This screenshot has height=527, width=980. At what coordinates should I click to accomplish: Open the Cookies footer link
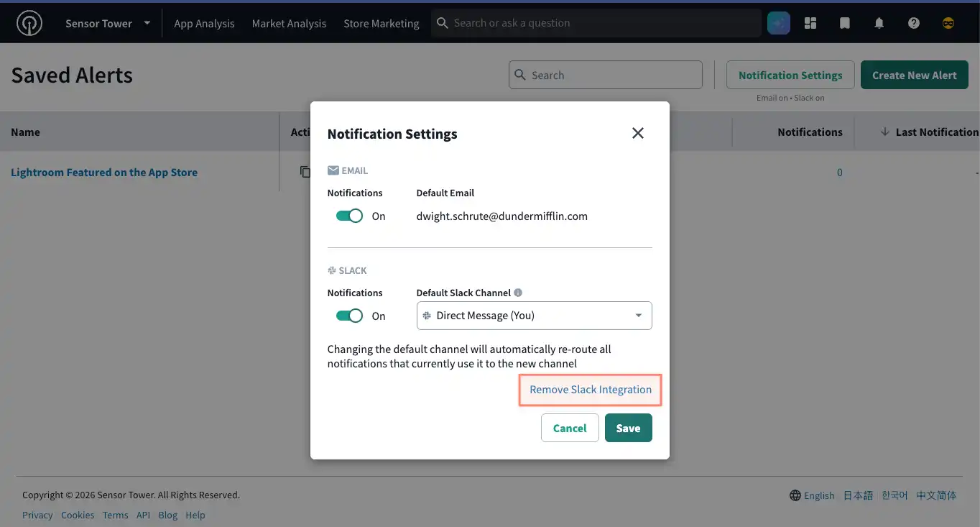pos(78,515)
